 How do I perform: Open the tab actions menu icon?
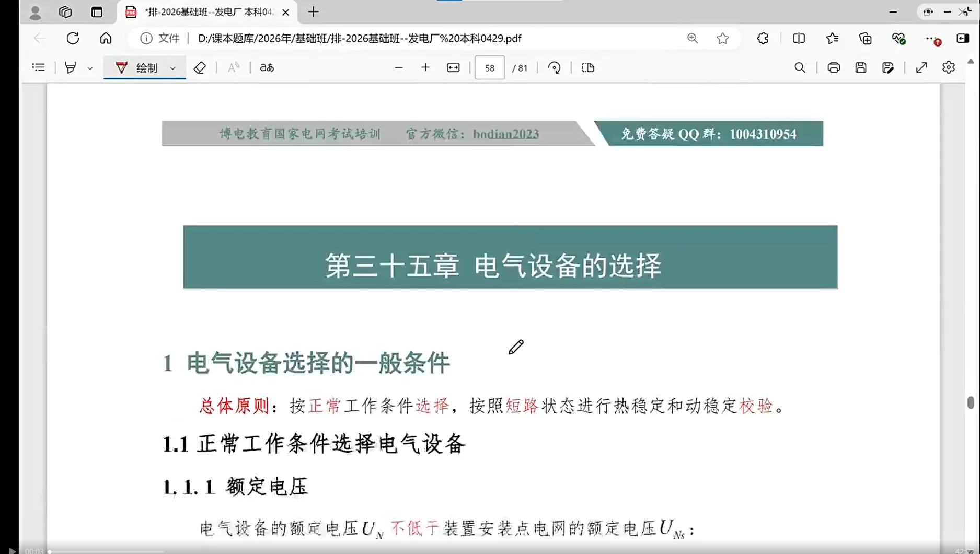pyautogui.click(x=97, y=12)
